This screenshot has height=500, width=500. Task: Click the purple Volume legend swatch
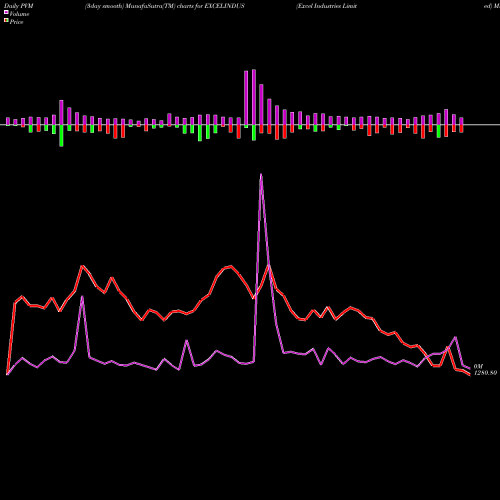pos(6,12)
